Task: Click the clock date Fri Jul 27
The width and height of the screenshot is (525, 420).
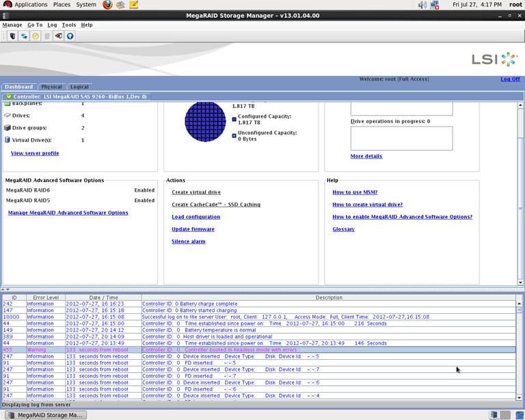Action: coord(476,5)
